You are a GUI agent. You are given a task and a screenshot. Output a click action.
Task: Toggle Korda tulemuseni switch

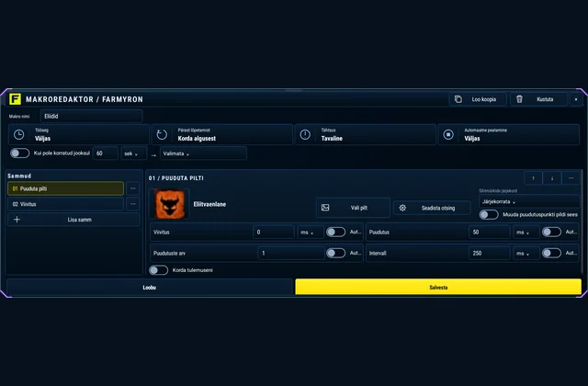point(158,270)
